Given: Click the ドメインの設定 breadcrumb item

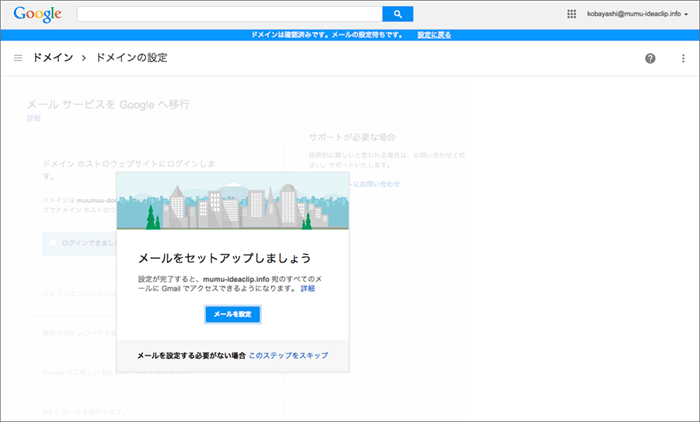Looking at the screenshot, I should pos(131,58).
